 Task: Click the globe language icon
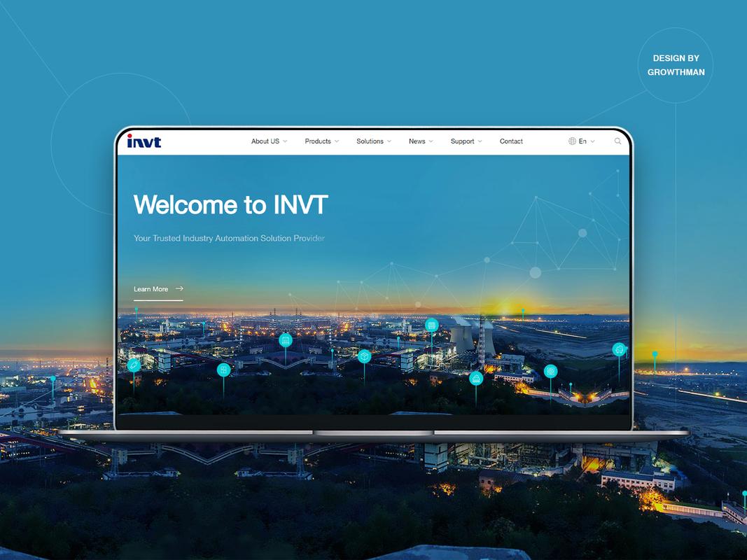[x=572, y=141]
